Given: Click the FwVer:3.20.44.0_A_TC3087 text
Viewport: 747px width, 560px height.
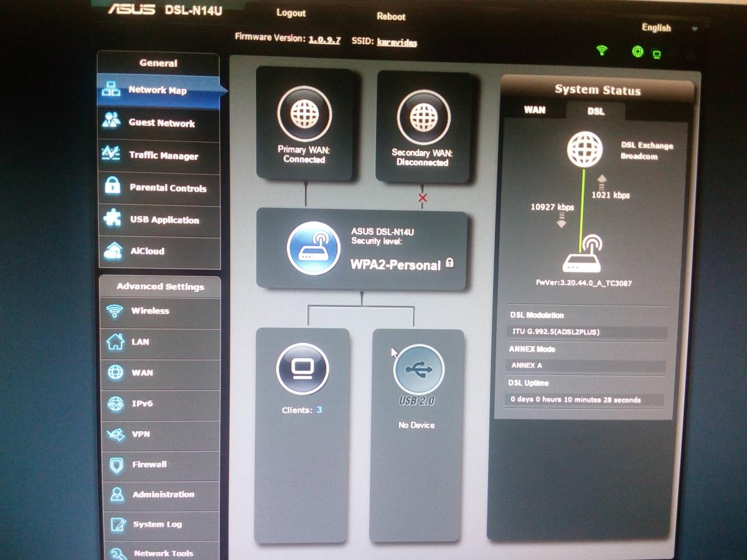Looking at the screenshot, I should [585, 283].
